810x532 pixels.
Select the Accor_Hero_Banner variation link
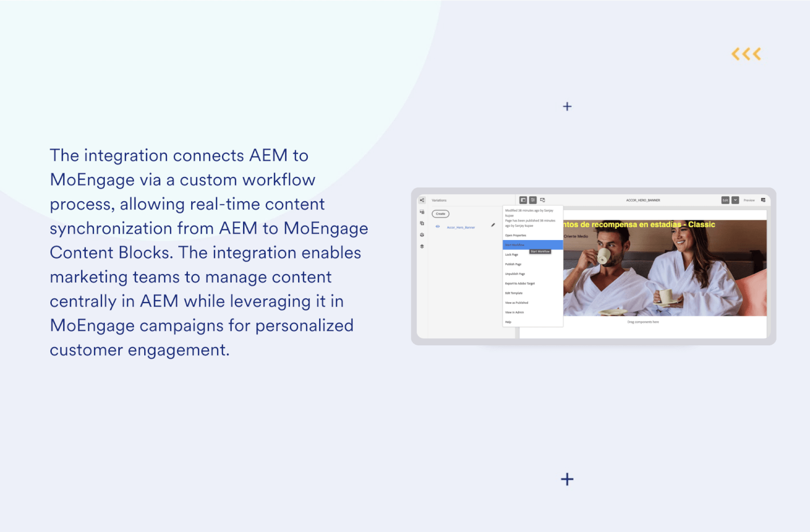click(461, 227)
